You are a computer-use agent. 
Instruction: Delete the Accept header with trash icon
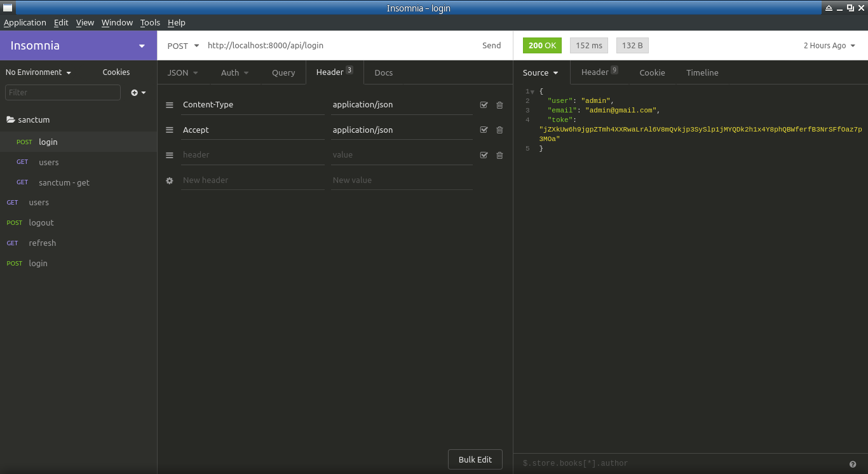point(499,130)
